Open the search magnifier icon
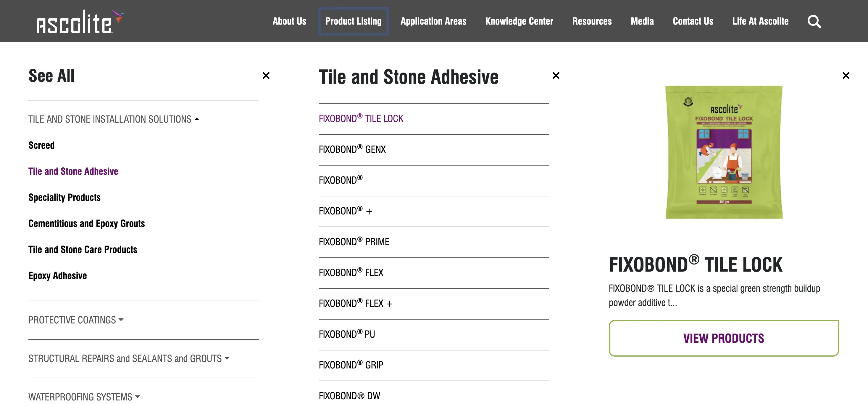 (814, 21)
